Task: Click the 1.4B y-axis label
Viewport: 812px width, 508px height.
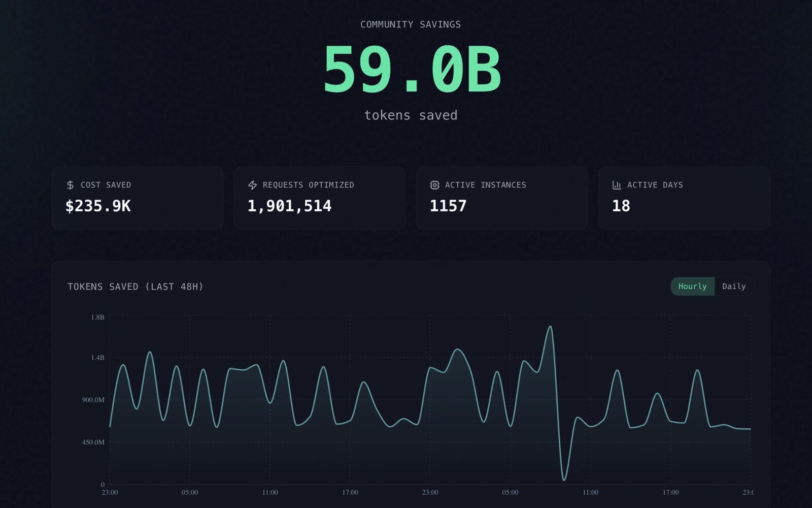Action: coord(98,358)
